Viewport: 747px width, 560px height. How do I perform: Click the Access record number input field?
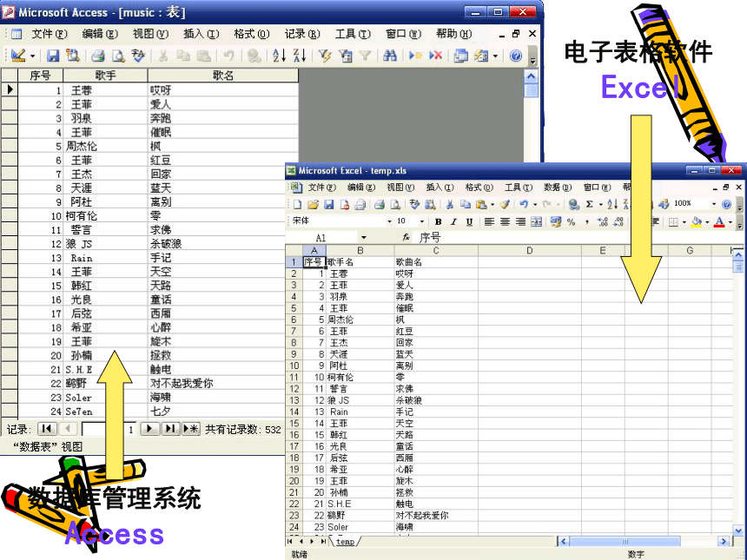pyautogui.click(x=109, y=429)
